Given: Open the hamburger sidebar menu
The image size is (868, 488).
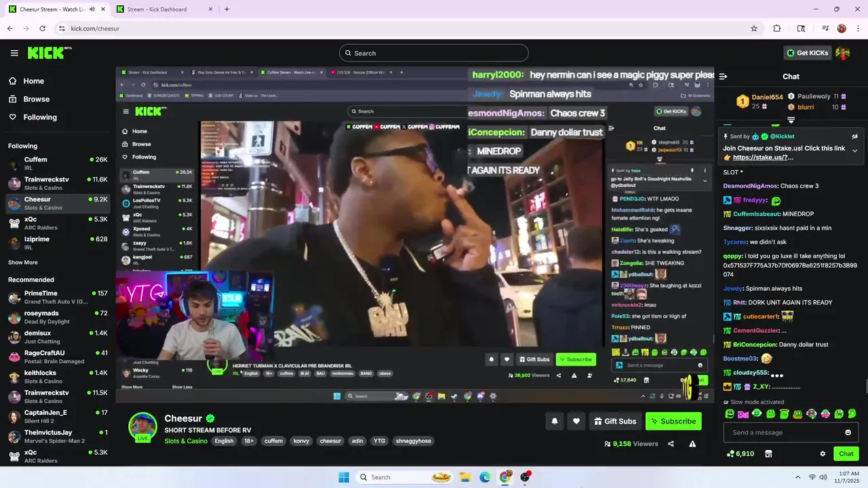Looking at the screenshot, I should (14, 53).
